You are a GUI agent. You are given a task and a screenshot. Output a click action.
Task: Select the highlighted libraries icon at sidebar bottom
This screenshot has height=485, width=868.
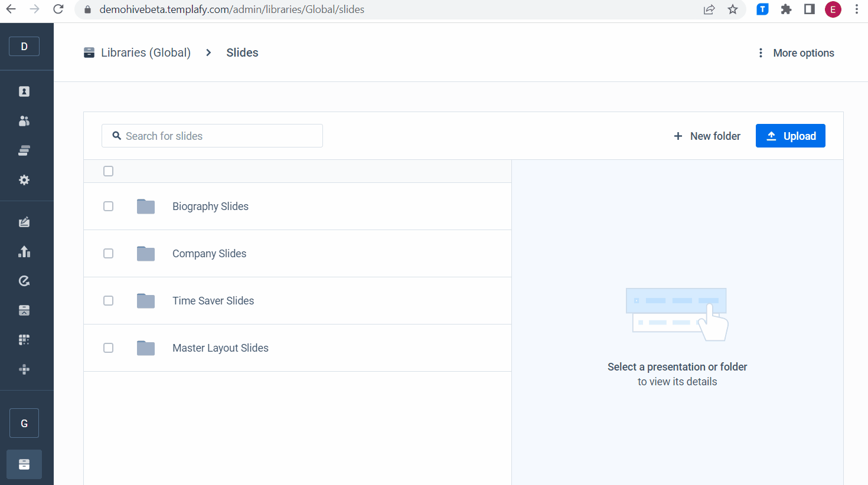pos(24,464)
